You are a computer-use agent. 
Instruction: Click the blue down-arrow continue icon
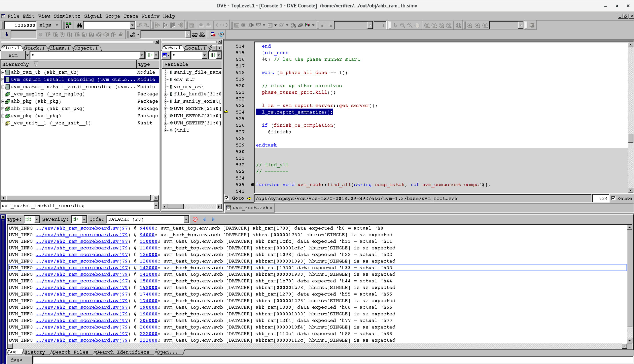7,34
